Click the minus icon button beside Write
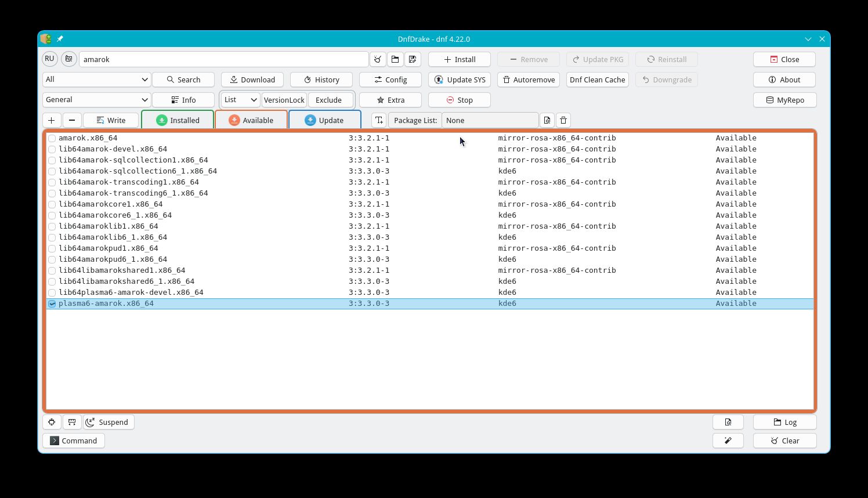Image resolution: width=868 pixels, height=498 pixels. tap(72, 120)
